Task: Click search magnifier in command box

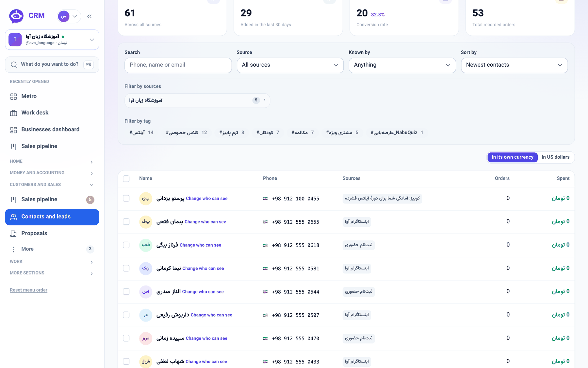Action: coord(14,64)
